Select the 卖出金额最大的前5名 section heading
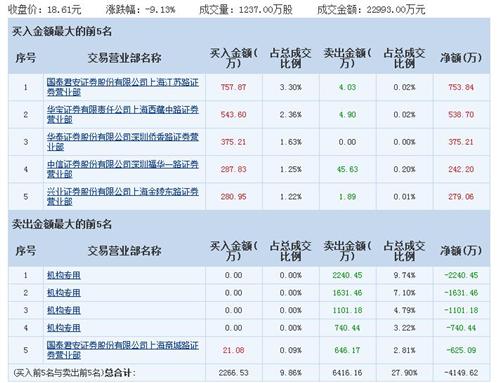 (62, 224)
